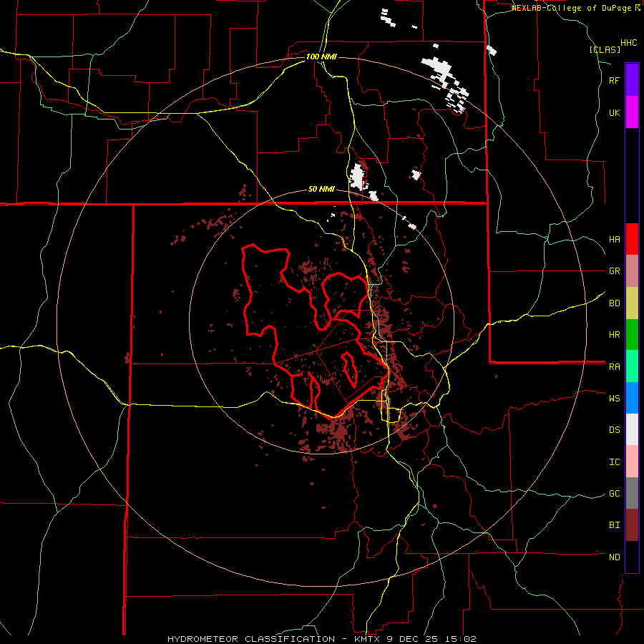
Task: Select the IC pink legend swatch
Action: tap(632, 462)
